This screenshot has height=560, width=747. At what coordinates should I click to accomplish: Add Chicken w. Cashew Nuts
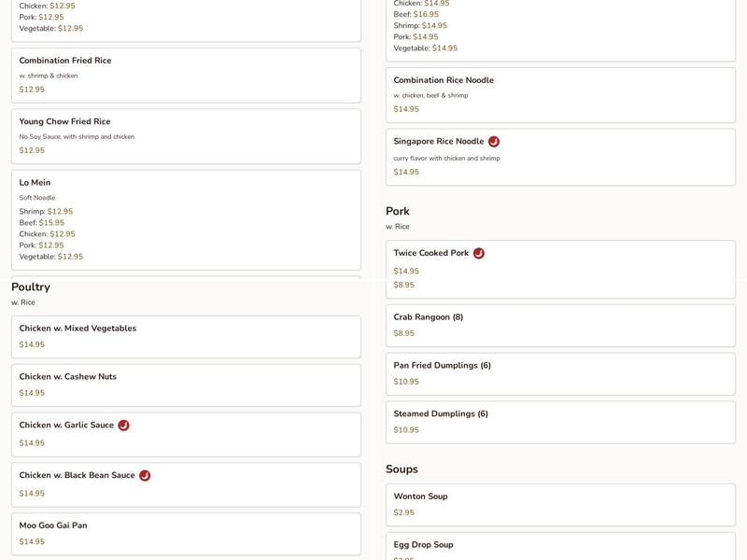186,385
